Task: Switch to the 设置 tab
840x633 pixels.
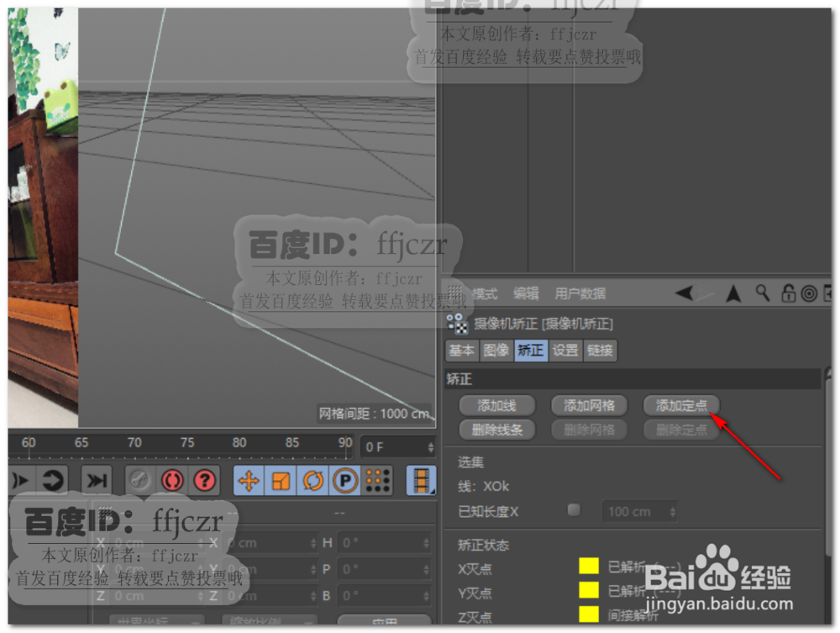Action: pyautogui.click(x=565, y=351)
